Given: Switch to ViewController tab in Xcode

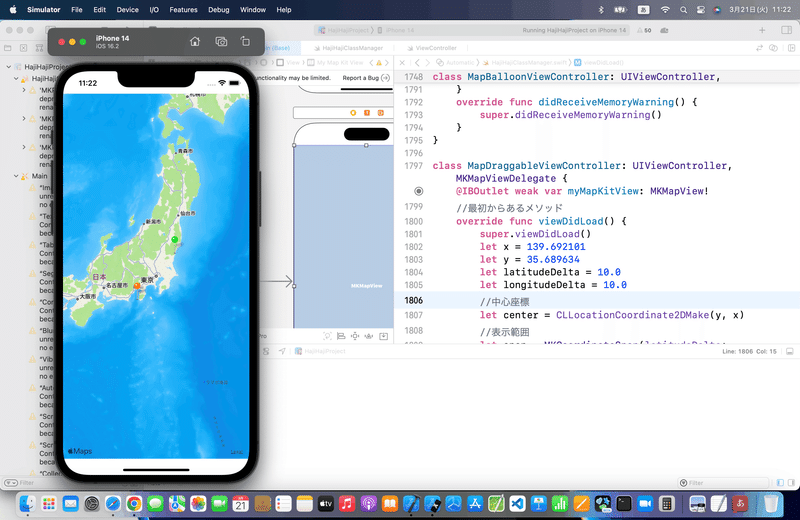Looking at the screenshot, I should [x=432, y=48].
